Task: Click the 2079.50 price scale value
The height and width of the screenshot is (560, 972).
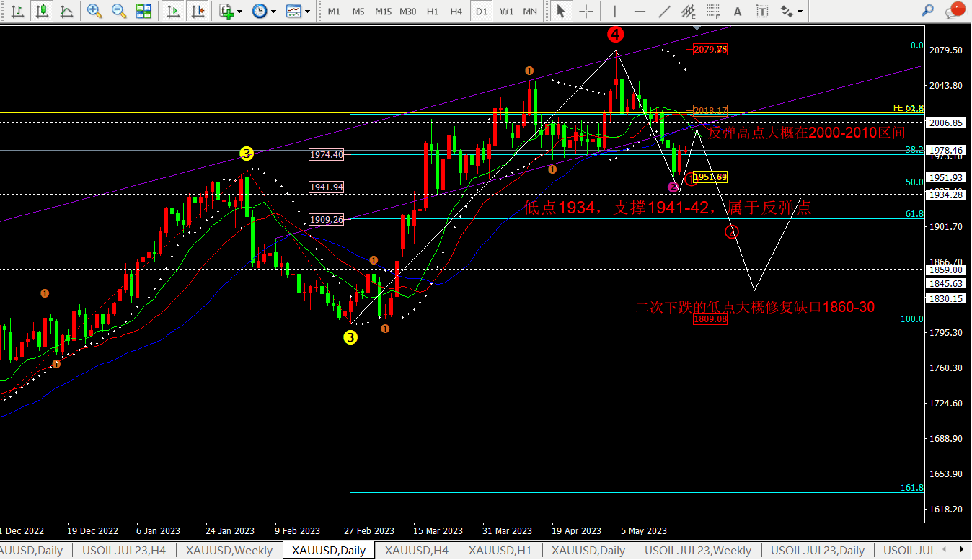Action: coord(947,50)
